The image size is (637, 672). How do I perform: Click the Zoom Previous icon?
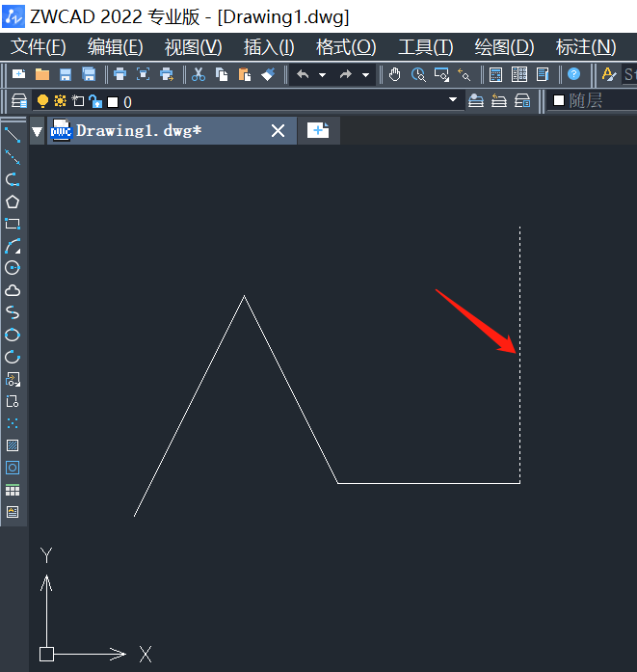pos(464,74)
